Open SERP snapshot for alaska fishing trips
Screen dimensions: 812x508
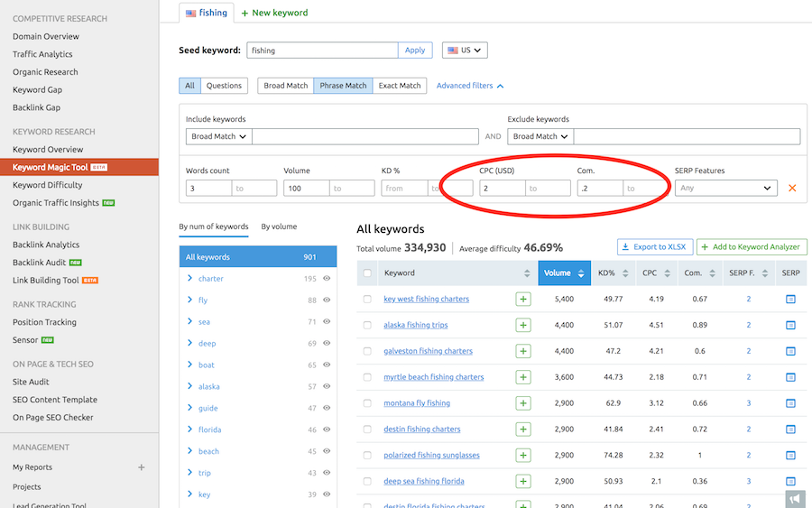(790, 325)
